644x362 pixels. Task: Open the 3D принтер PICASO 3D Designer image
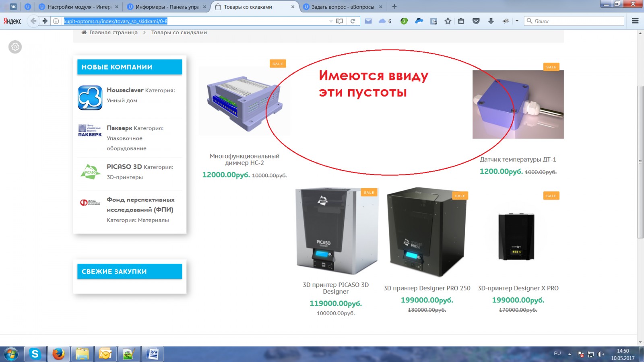[x=336, y=232]
